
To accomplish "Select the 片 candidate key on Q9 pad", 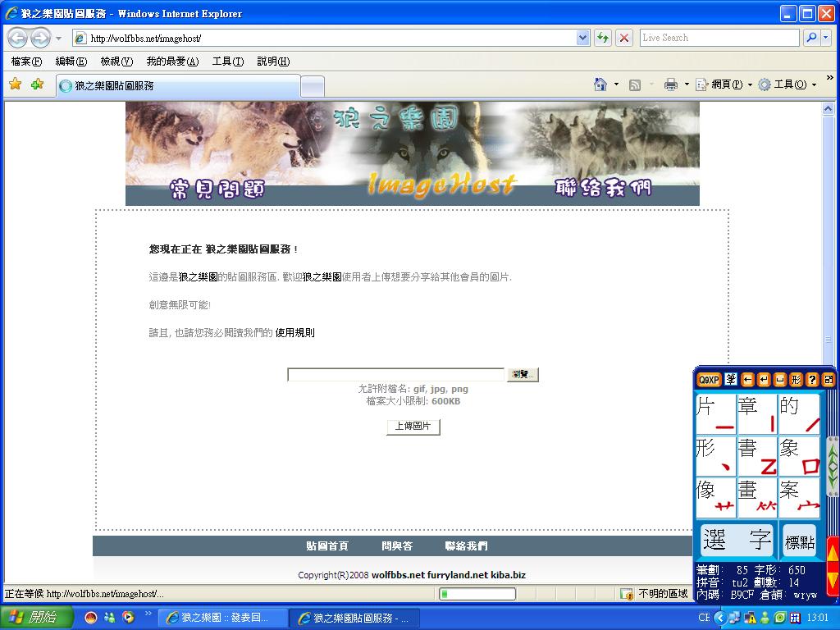I will (x=715, y=414).
